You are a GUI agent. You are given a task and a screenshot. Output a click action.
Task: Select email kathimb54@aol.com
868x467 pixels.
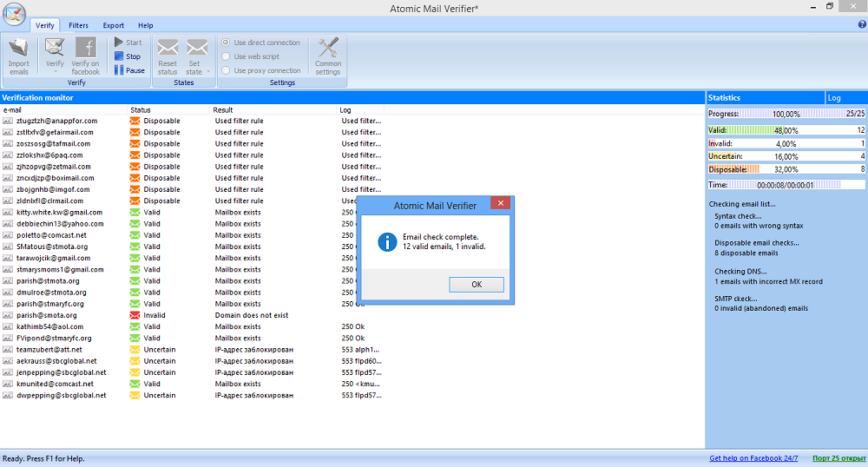click(49, 327)
